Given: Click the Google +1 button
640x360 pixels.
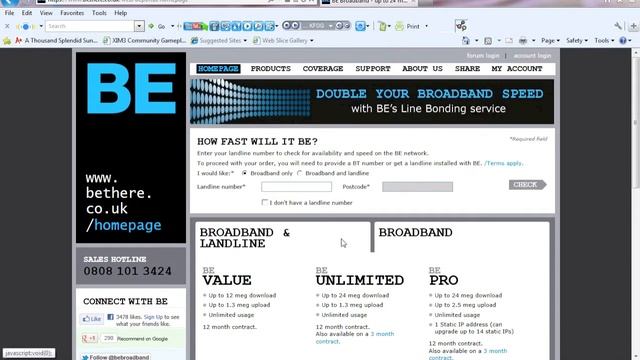Looking at the screenshot, I should point(89,338).
